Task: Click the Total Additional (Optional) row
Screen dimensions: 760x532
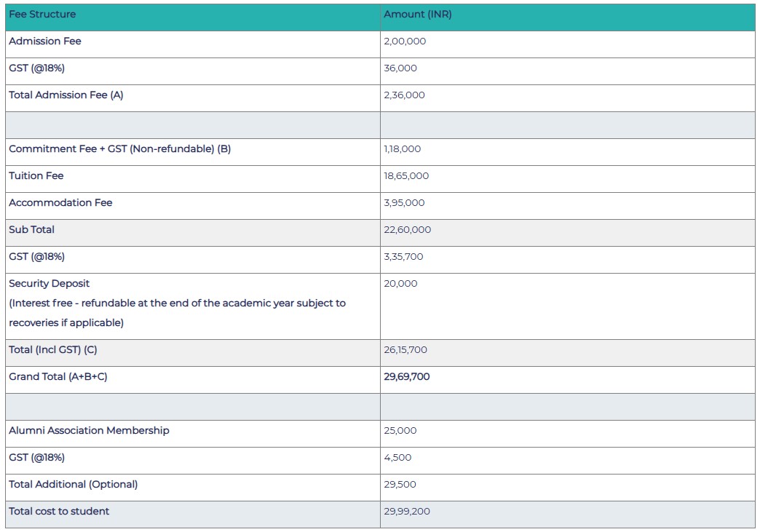Action: pyautogui.click(x=71, y=485)
